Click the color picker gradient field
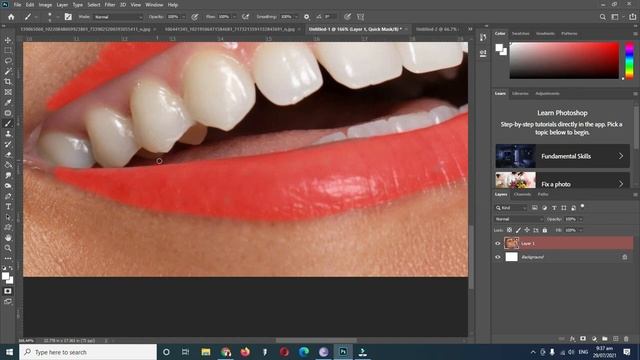Viewport: 640px width, 360px height. [x=564, y=60]
